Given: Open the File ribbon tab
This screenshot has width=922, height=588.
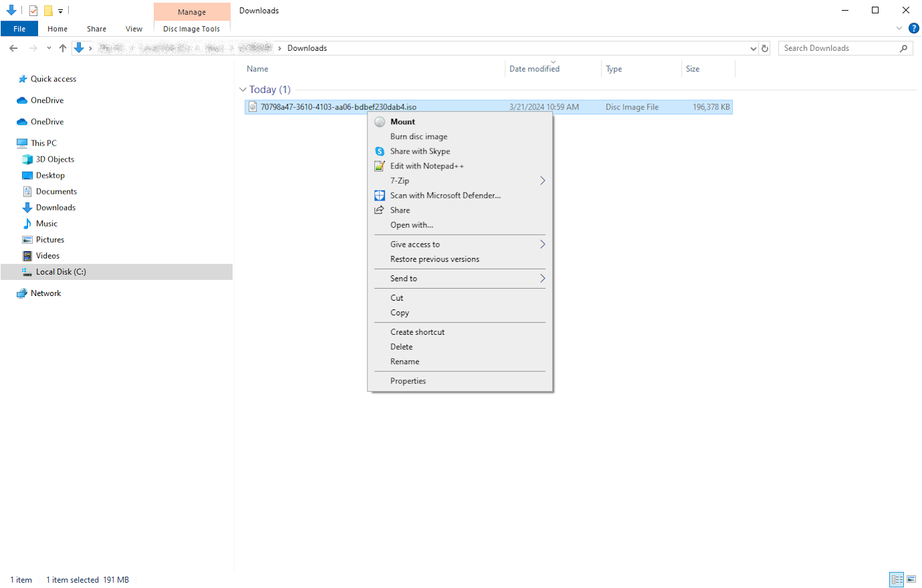Looking at the screenshot, I should pyautogui.click(x=19, y=29).
